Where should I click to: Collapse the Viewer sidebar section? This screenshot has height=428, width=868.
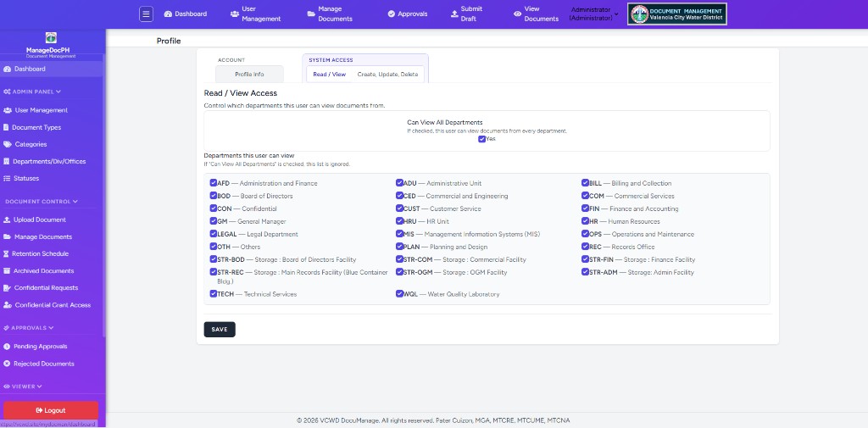[x=23, y=386]
